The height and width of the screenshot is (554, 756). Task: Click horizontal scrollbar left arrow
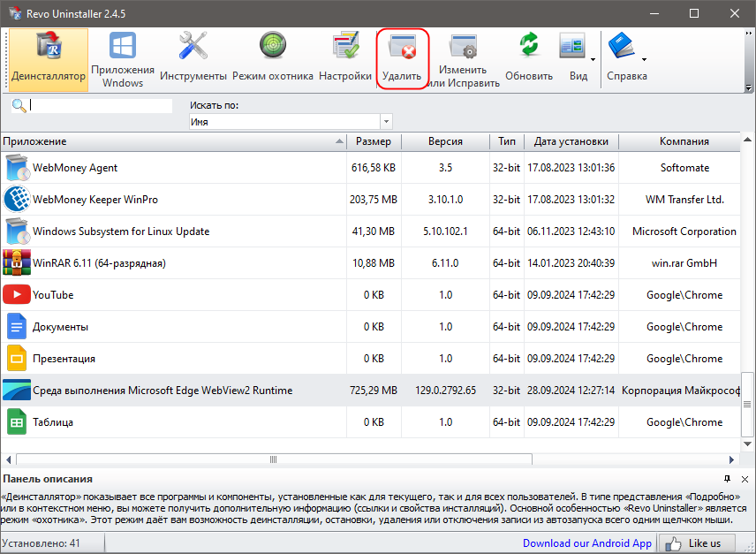pos(8,459)
